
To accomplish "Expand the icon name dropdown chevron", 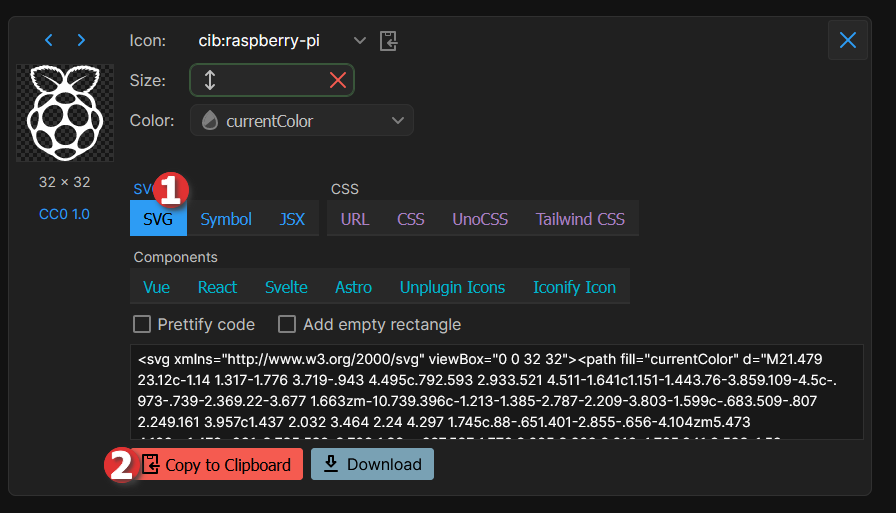I will click(x=360, y=41).
